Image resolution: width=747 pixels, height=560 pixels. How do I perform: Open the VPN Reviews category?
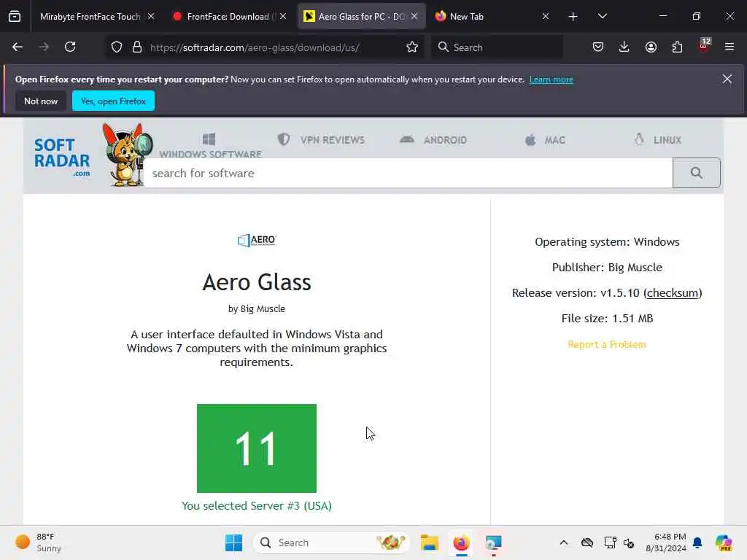click(321, 139)
